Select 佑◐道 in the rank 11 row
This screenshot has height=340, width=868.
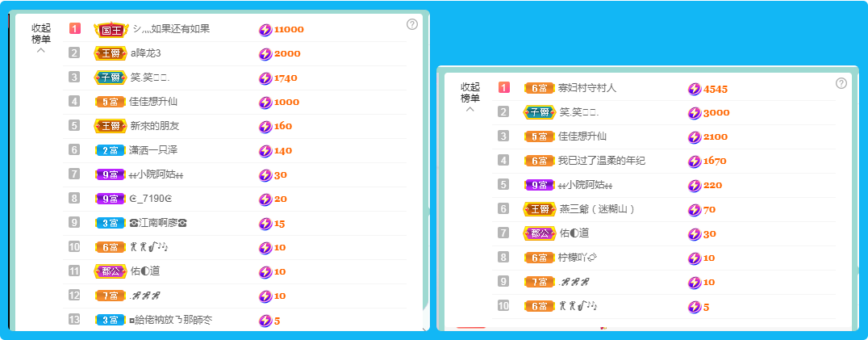(x=145, y=271)
